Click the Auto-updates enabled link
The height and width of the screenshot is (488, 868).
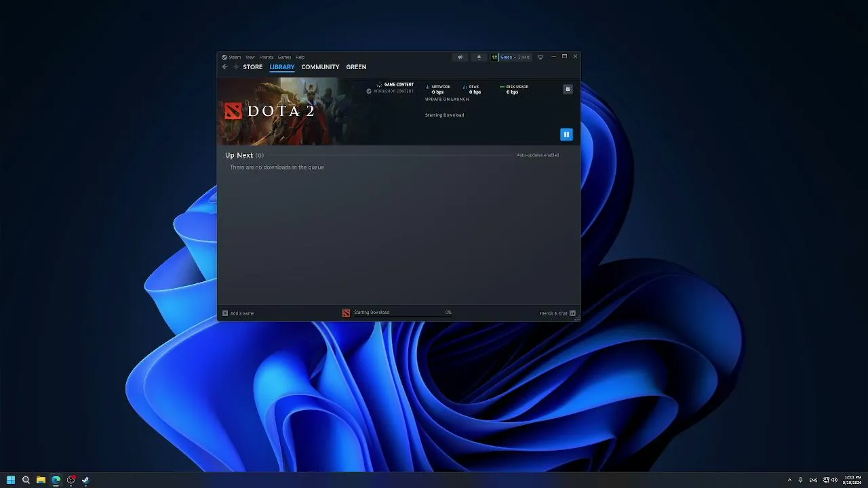(x=538, y=155)
